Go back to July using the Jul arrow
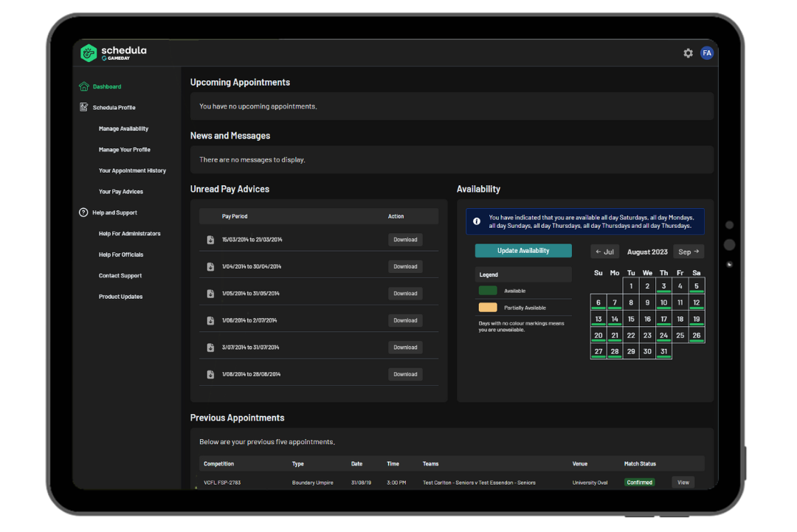This screenshot has height=532, width=797. [605, 252]
